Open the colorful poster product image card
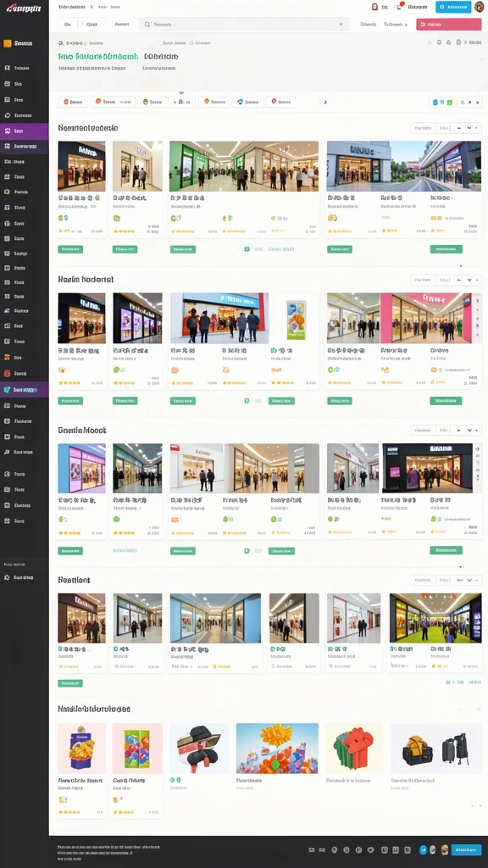The width and height of the screenshot is (488, 868). pyautogui.click(x=296, y=319)
